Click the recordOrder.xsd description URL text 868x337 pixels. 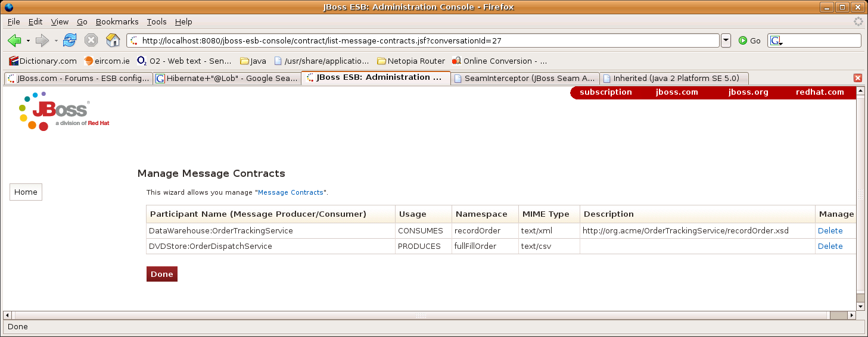686,231
